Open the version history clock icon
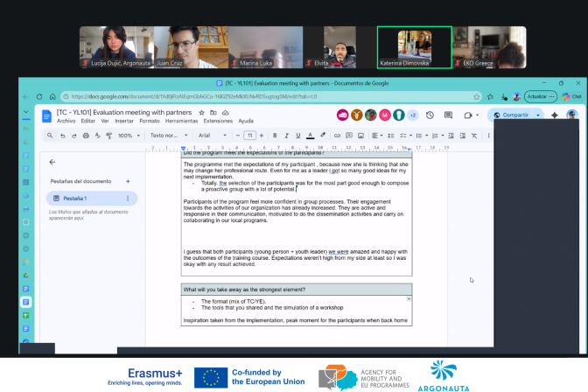The width and height of the screenshot is (588, 392). (430, 115)
